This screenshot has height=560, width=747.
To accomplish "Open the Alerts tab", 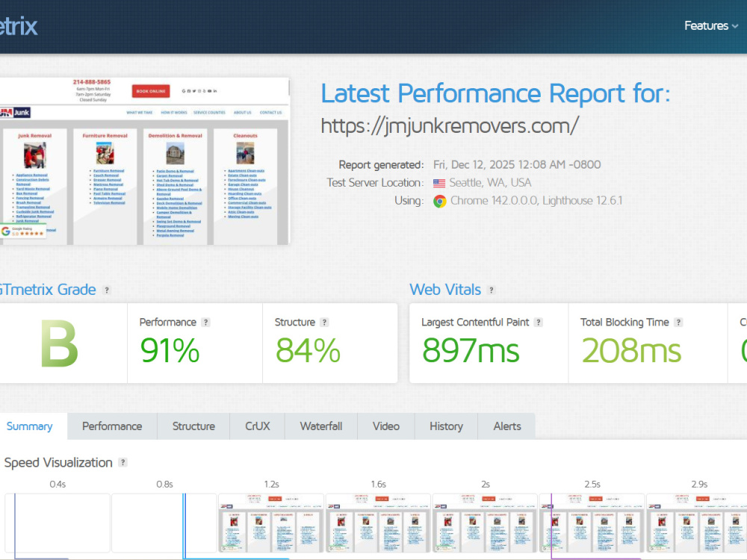I will tap(507, 426).
